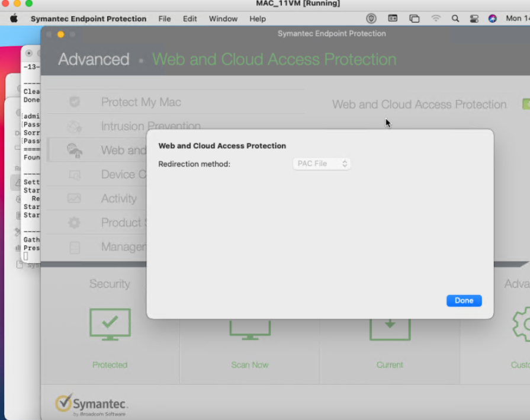Viewport: 530px width, 420px height.
Task: Click the Symantec logo at bottom
Action: point(91,405)
